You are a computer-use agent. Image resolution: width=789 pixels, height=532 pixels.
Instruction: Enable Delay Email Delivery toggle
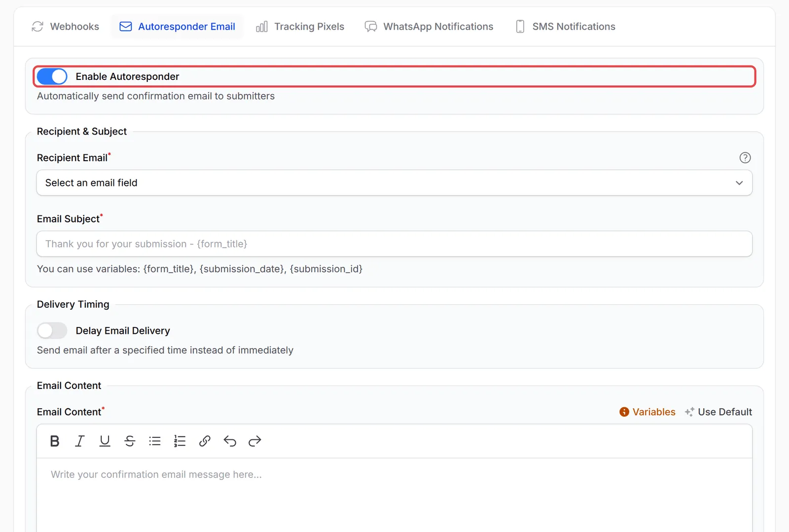pyautogui.click(x=52, y=331)
